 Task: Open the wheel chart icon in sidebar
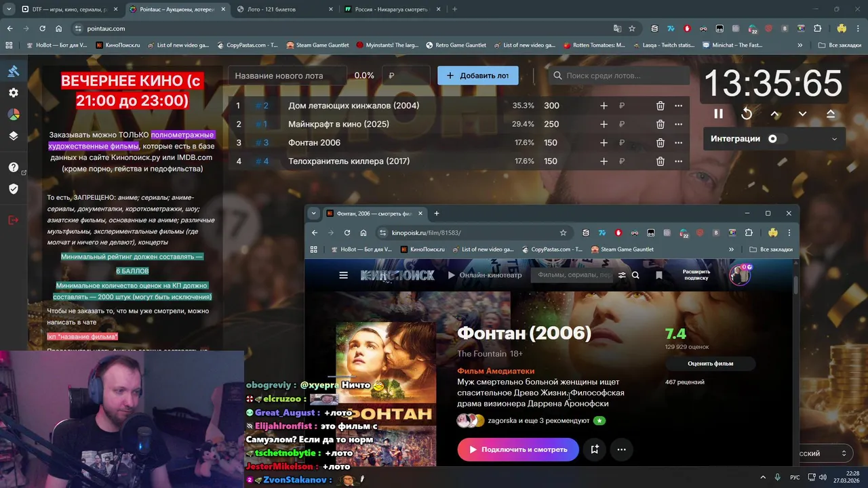click(x=14, y=114)
